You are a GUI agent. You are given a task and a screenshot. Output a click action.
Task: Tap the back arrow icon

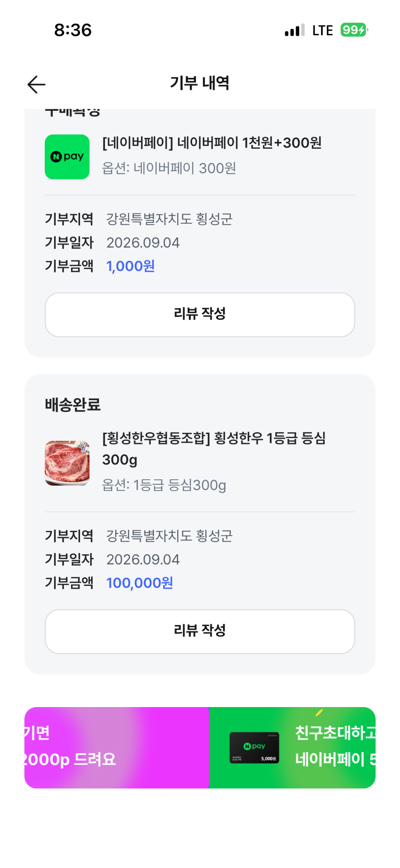point(36,84)
